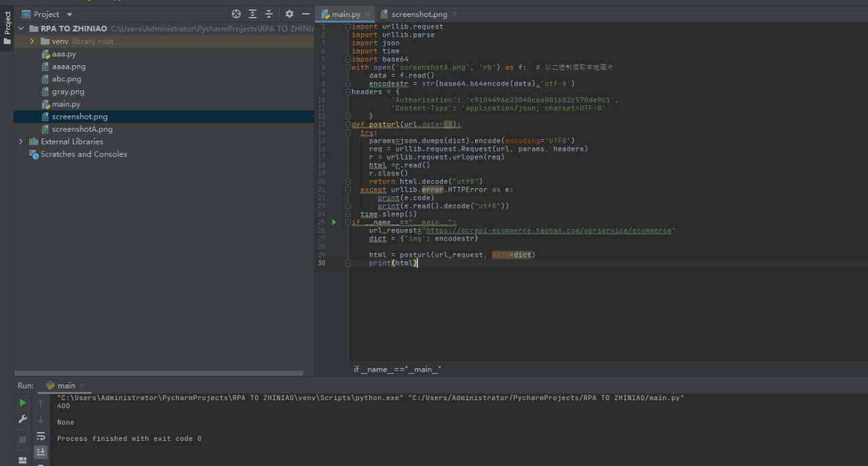Collapse the RPA TO ZHINIAO project root
Screen dimensions: 868x466
[20, 29]
